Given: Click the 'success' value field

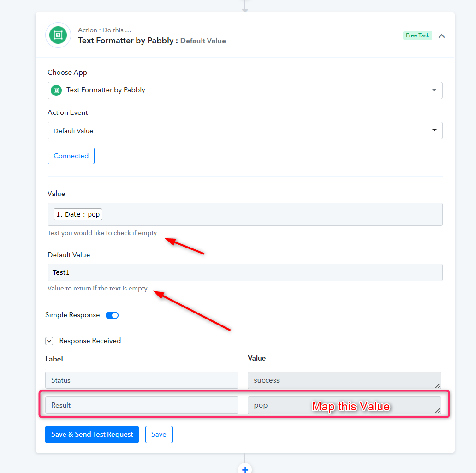Looking at the screenshot, I should click(x=344, y=380).
